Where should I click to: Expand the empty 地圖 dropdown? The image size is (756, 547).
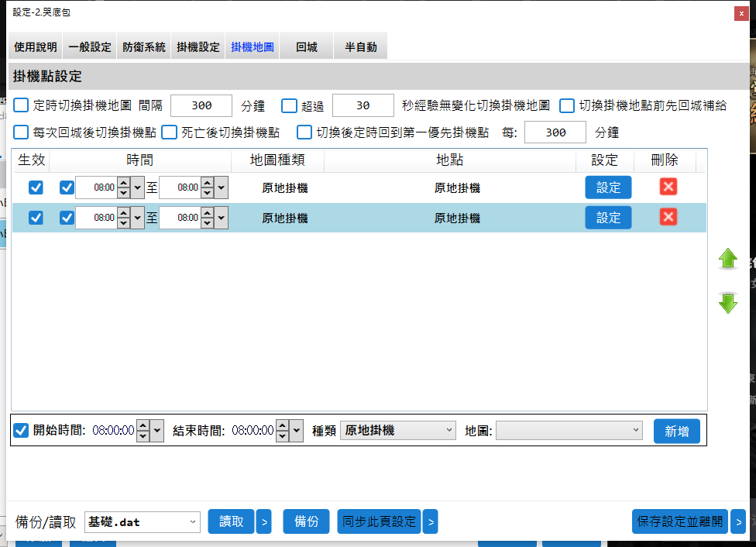coord(569,431)
